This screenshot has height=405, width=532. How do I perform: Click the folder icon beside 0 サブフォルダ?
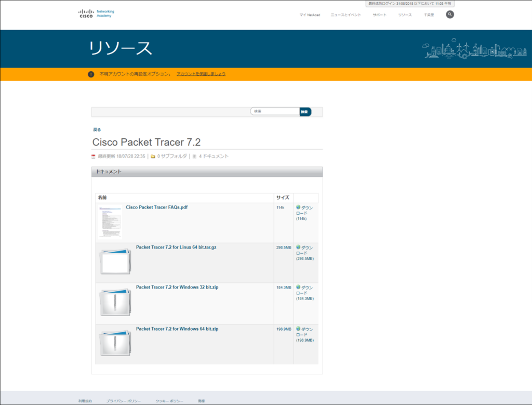tap(153, 156)
